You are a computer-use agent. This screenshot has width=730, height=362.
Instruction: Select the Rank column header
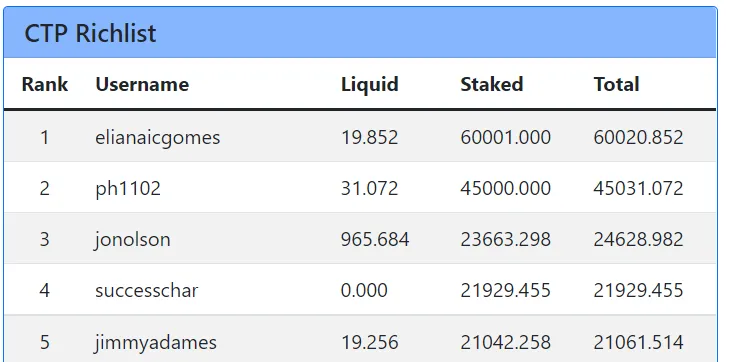point(45,84)
